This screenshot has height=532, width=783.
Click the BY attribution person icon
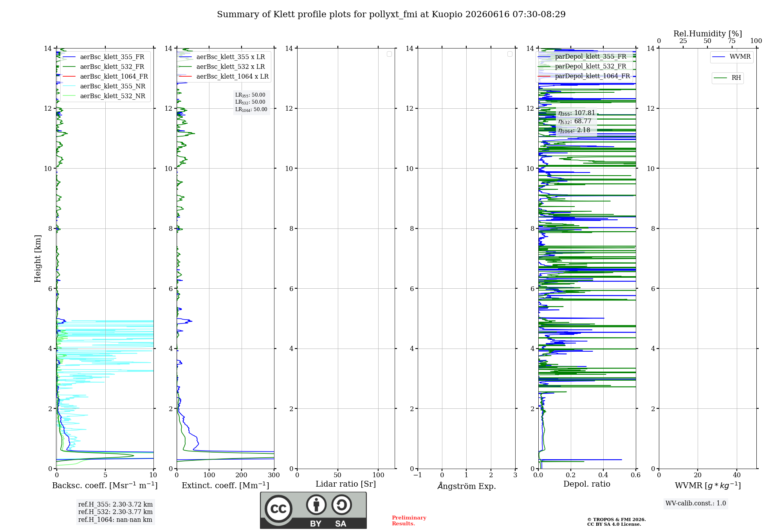[x=316, y=505]
